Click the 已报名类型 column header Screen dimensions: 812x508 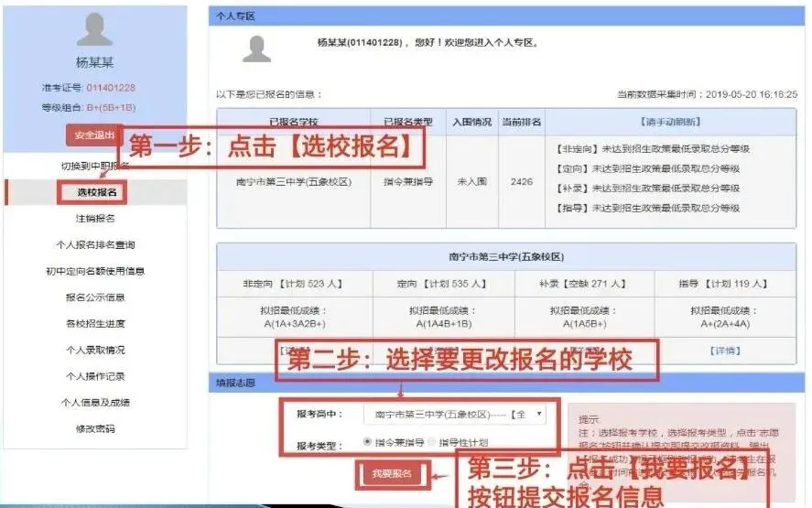[x=408, y=123]
